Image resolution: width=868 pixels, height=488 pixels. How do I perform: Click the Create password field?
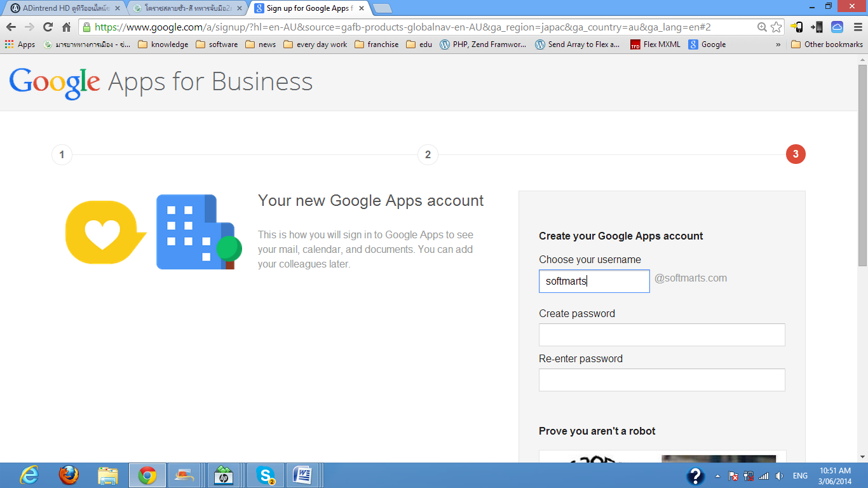tap(662, 335)
